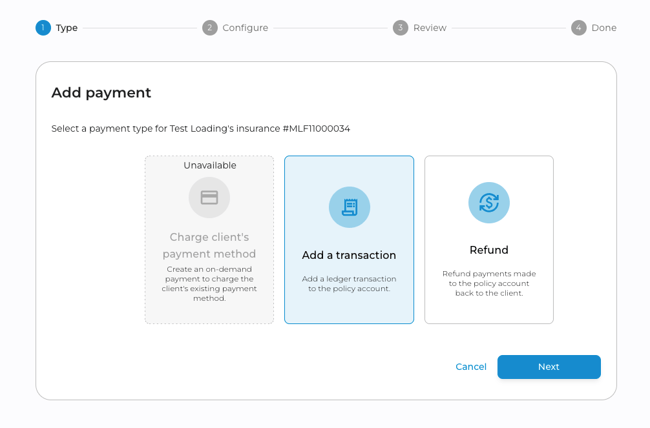Click the text mentioning insurance #MLF11000034

click(201, 129)
